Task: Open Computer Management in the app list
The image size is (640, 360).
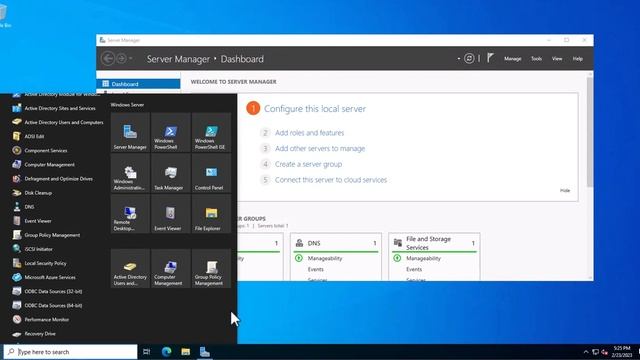Action: 43,164
